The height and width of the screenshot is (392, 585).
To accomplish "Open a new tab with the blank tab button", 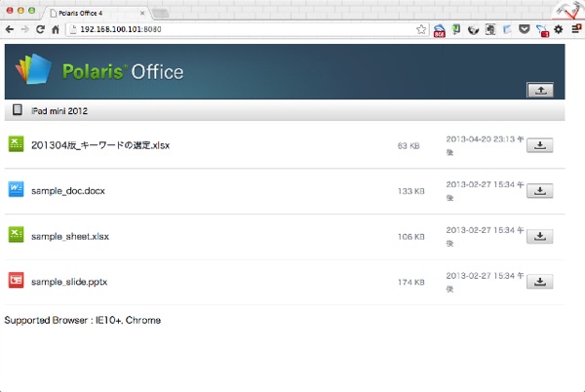I will pyautogui.click(x=161, y=14).
